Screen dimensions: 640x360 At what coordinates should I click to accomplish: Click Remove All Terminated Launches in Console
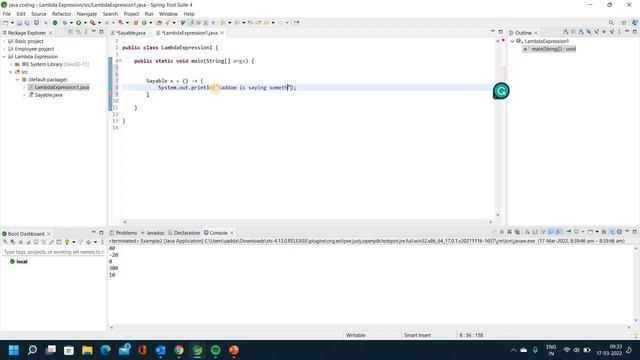point(517,232)
